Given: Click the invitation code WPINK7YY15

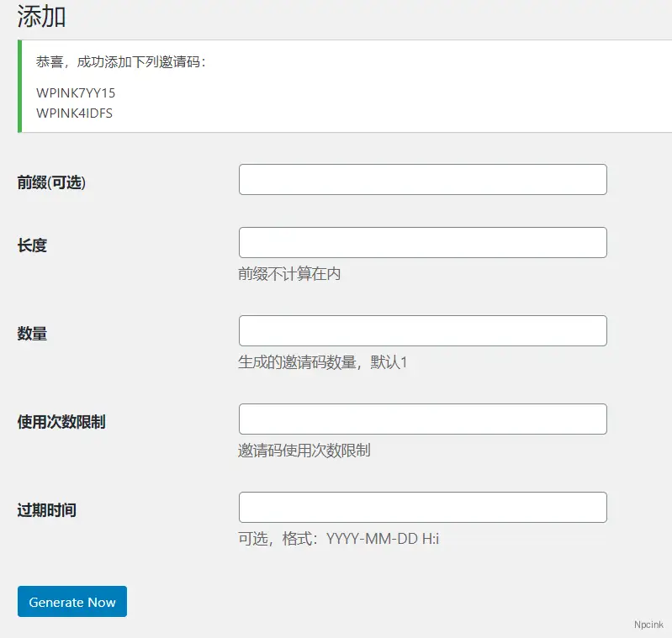Looking at the screenshot, I should pos(76,92).
